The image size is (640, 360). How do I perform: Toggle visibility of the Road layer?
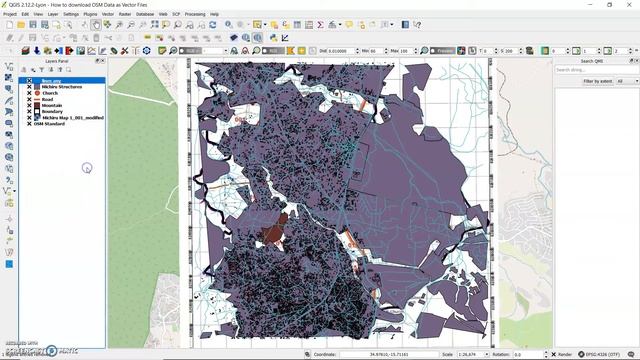[x=29, y=99]
